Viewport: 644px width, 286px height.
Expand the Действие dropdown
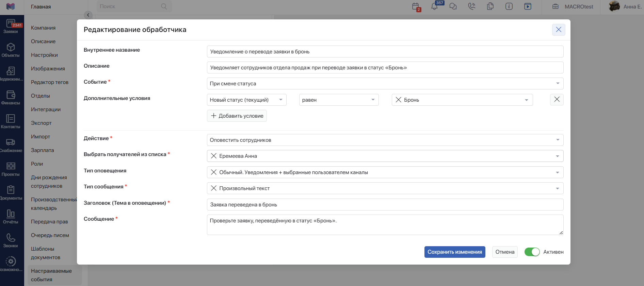coord(385,140)
